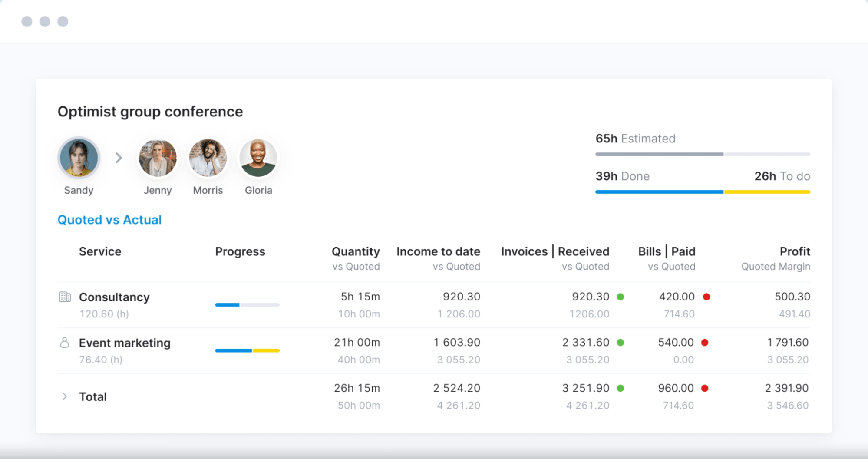Click the green status dot for Event marketing invoices
This screenshot has height=459, width=868.
pyautogui.click(x=620, y=343)
